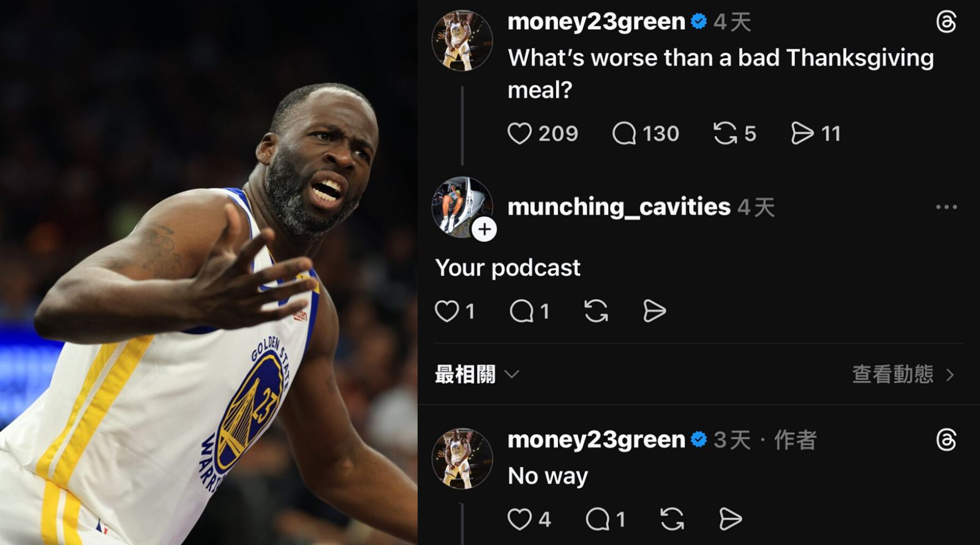Repost the Thanksgiving post with 5 reposts
This screenshot has width=980, height=545.
725,133
